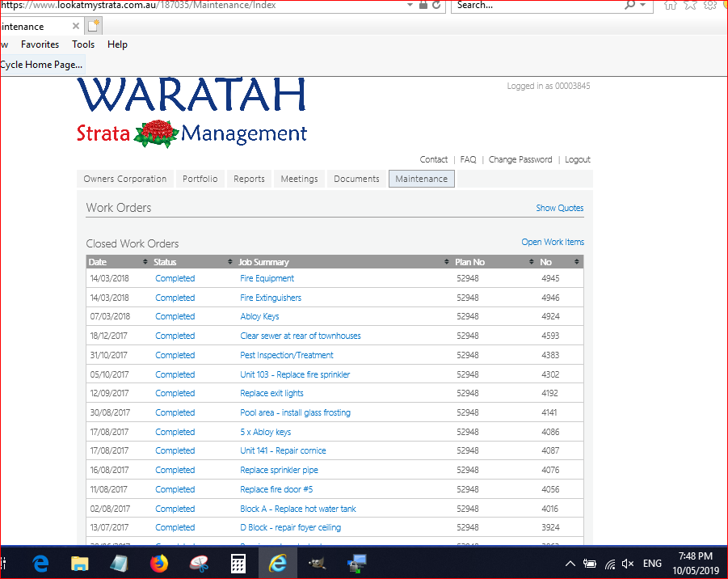Click the Show Quotes link
Image resolution: width=728 pixels, height=579 pixels.
[x=559, y=208]
